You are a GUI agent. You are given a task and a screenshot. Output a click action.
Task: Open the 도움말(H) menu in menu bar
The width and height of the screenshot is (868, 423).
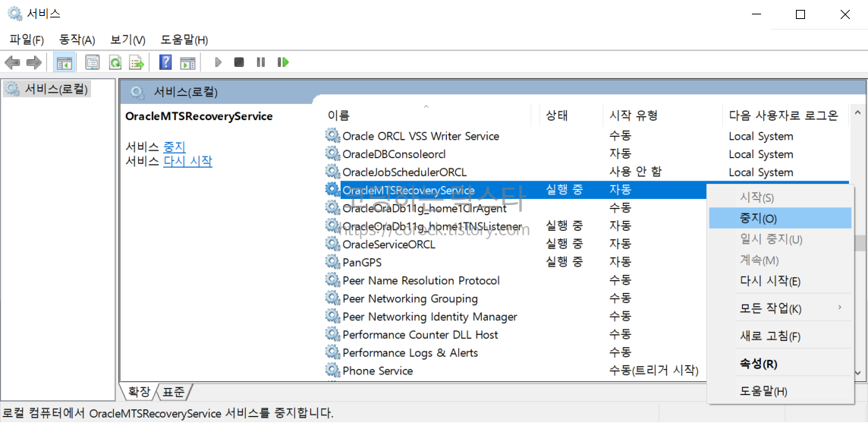(184, 40)
